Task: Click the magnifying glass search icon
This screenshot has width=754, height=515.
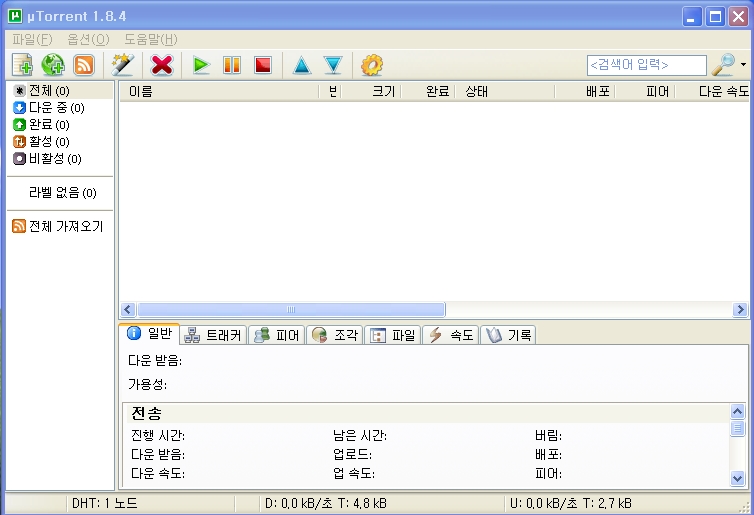Action: tap(723, 64)
